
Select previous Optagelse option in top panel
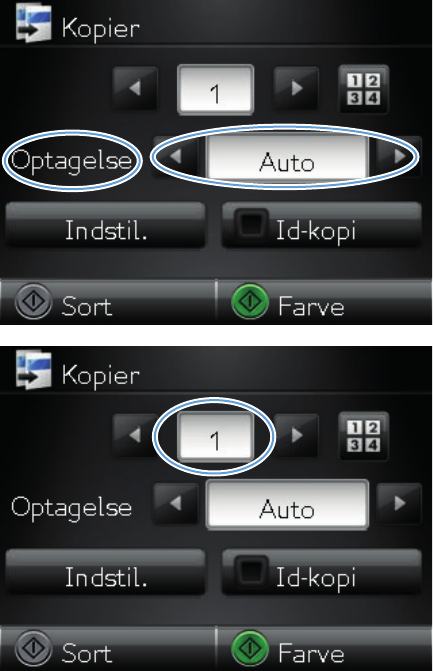(175, 157)
